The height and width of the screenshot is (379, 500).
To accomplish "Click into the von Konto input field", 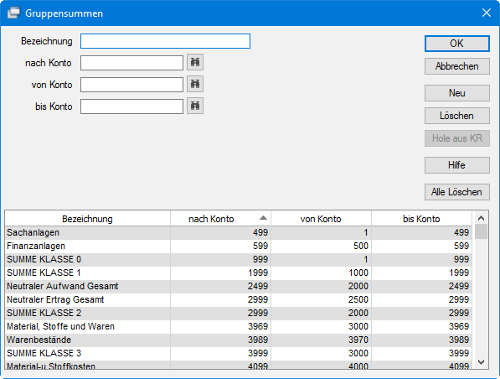I will [x=132, y=84].
